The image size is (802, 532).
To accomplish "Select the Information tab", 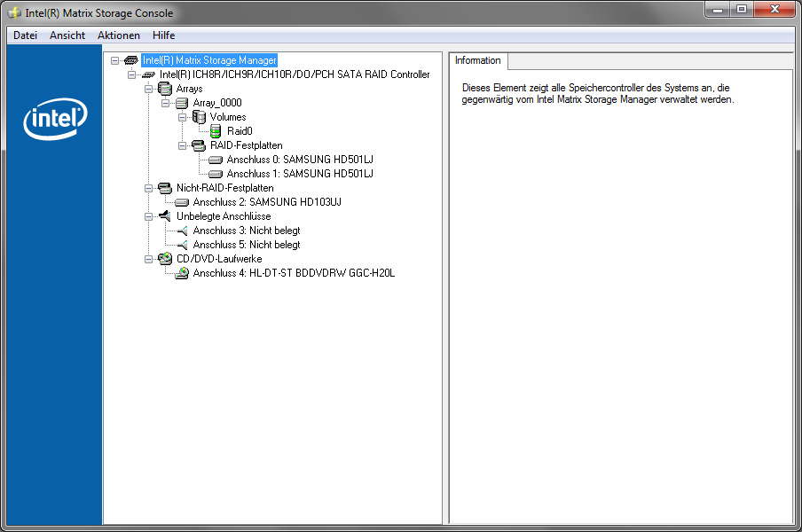I will click(x=477, y=60).
